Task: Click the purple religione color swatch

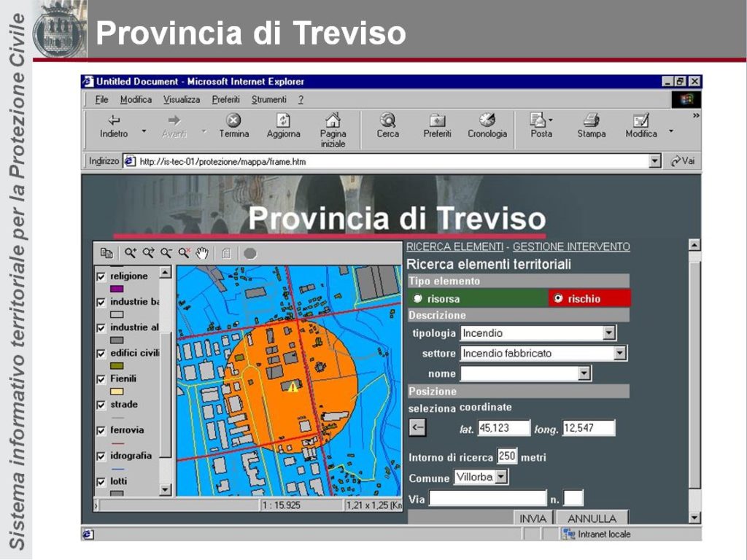Action: pyautogui.click(x=117, y=289)
